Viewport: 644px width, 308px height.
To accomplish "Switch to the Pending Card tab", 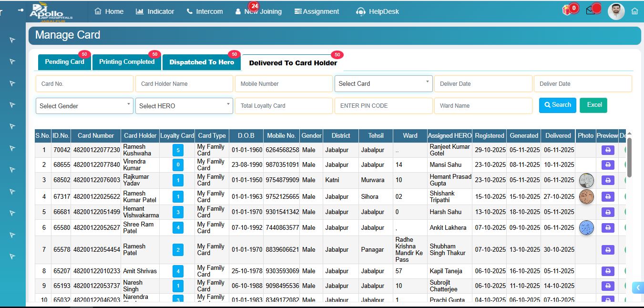I will pos(64,62).
